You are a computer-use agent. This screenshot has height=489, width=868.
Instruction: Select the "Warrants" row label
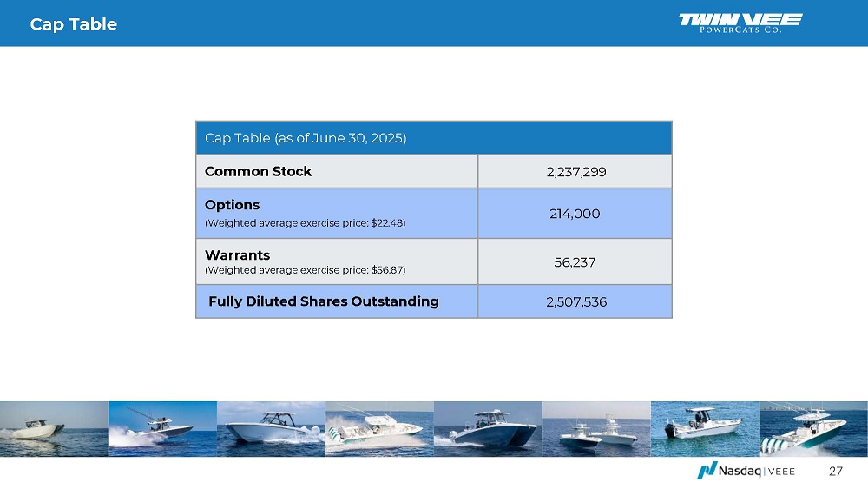237,255
